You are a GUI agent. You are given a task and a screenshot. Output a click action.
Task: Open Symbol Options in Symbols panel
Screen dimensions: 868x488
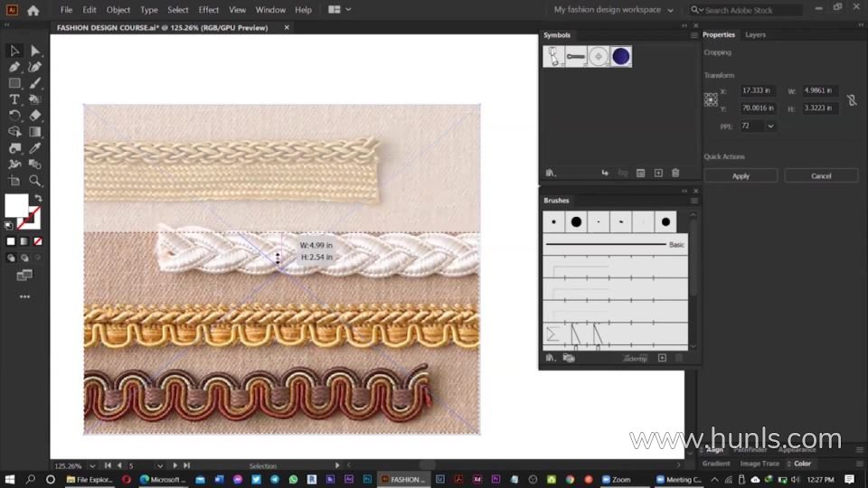pos(640,174)
